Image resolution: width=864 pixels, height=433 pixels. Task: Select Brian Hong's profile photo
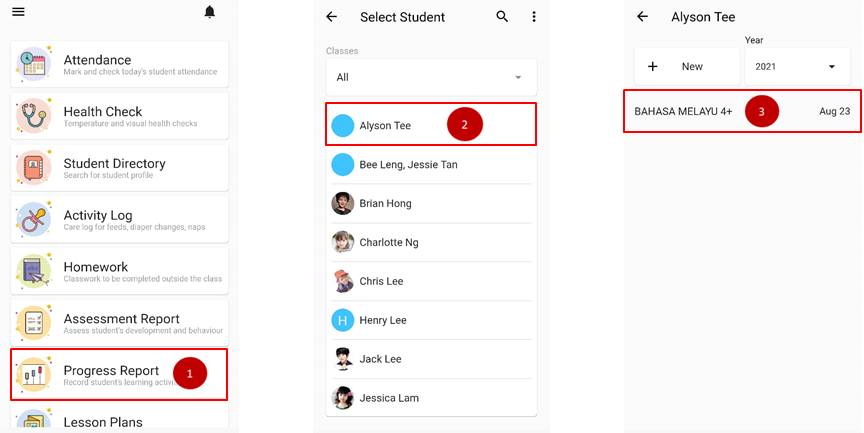(x=343, y=203)
